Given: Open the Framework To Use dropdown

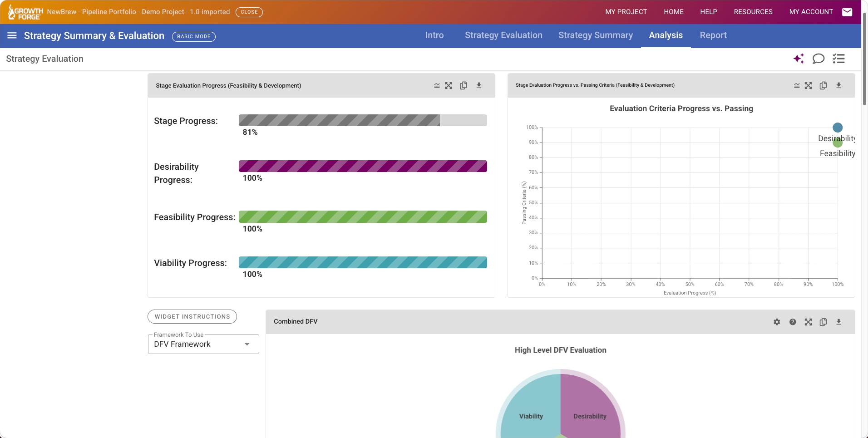Looking at the screenshot, I should (203, 344).
